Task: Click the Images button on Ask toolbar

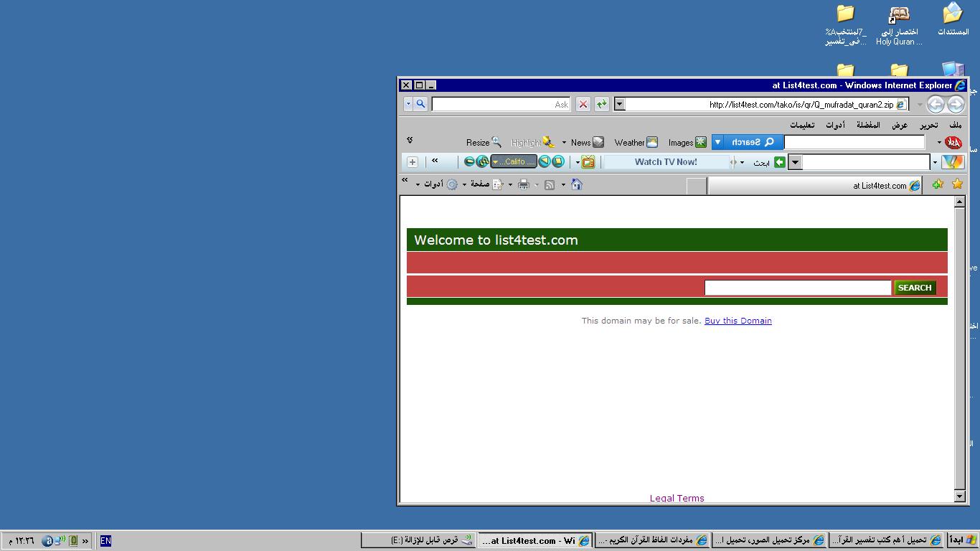Action: pyautogui.click(x=687, y=142)
